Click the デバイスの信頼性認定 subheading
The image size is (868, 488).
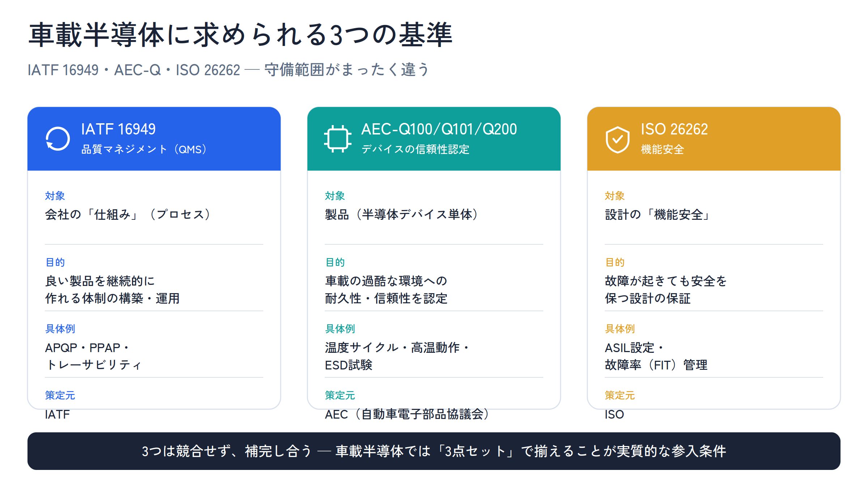coord(415,149)
